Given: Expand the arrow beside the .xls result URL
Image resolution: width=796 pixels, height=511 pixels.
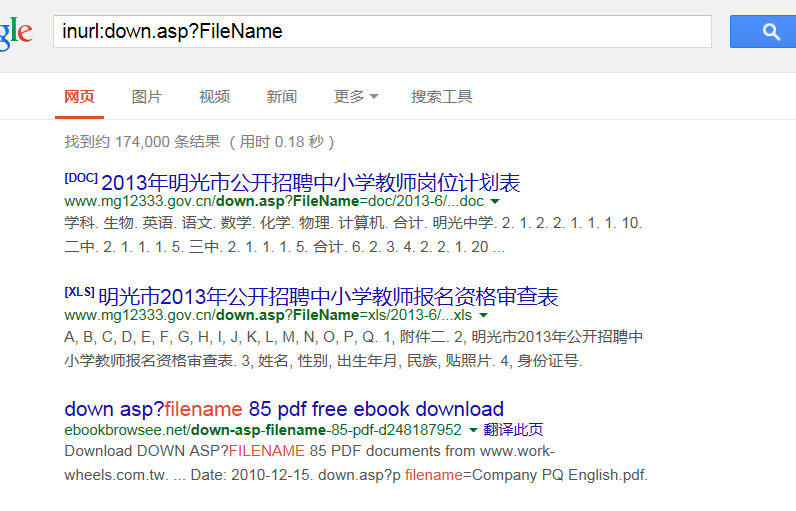Looking at the screenshot, I should pyautogui.click(x=483, y=316).
